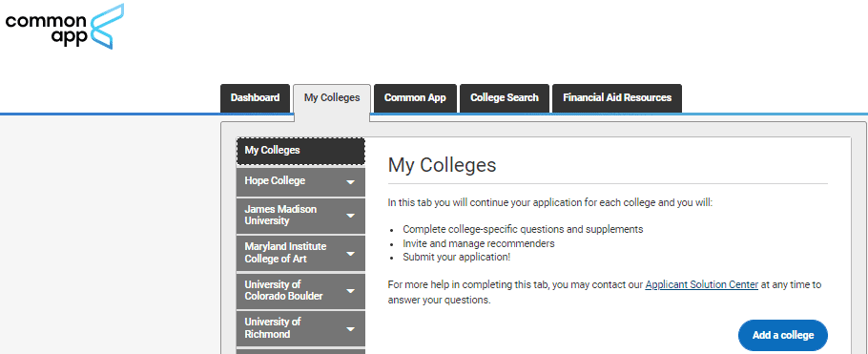The height and width of the screenshot is (354, 868).
Task: Expand University of Richmond arrow
Action: tap(350, 329)
